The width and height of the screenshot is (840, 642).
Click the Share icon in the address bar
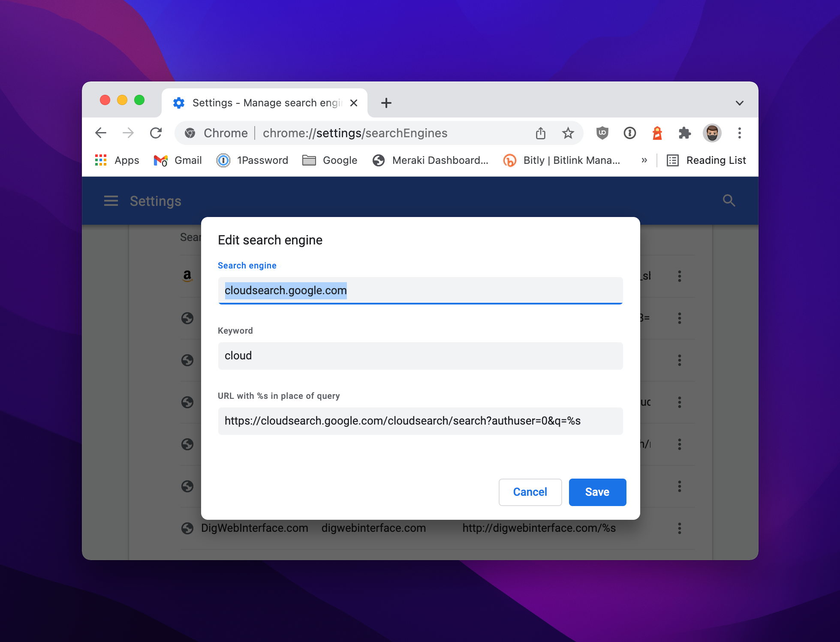click(x=541, y=133)
